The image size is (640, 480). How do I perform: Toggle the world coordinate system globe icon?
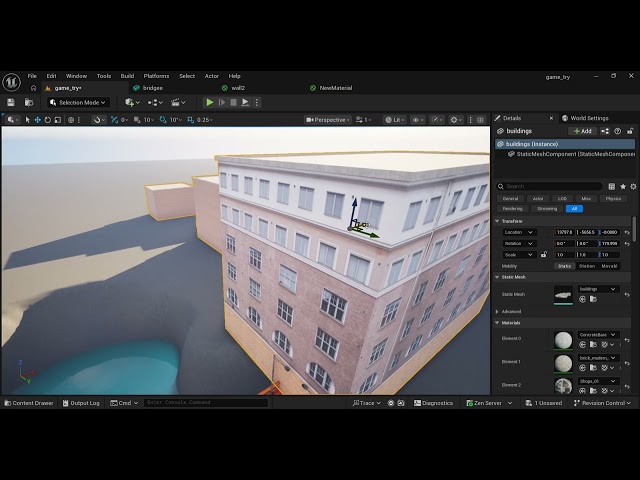71,120
